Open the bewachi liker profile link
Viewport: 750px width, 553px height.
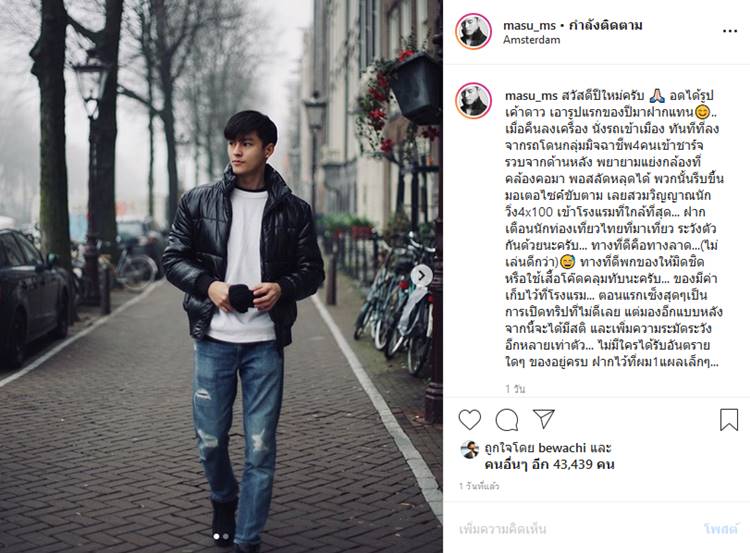click(562, 448)
